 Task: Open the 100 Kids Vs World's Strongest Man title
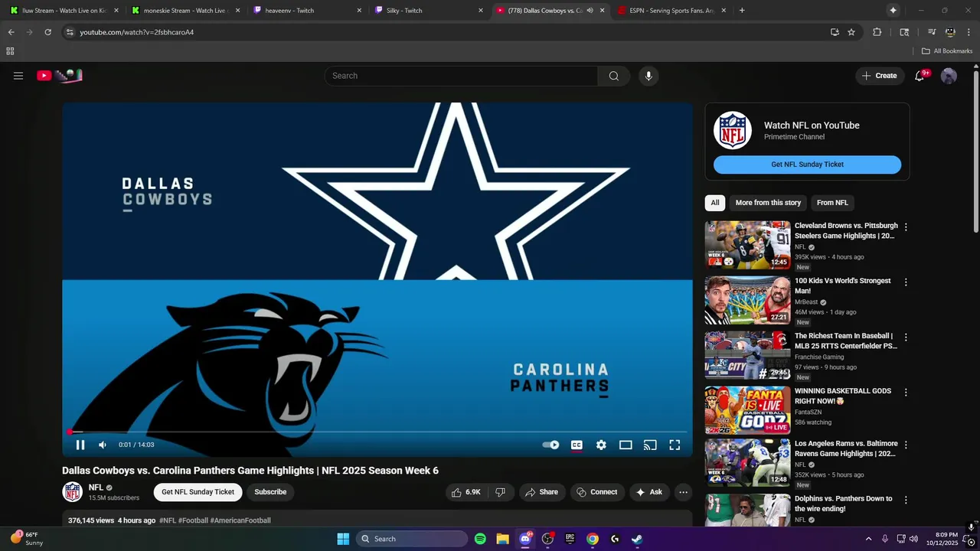(x=842, y=285)
